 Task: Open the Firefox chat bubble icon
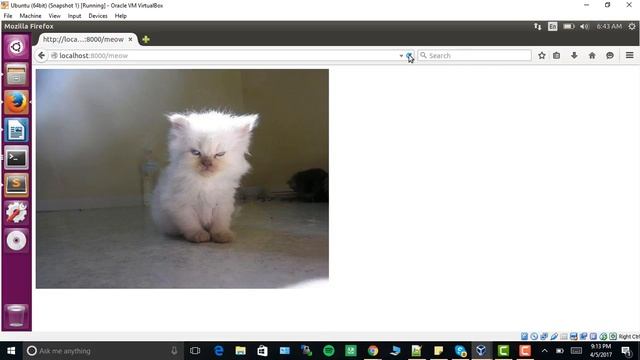(x=610, y=56)
